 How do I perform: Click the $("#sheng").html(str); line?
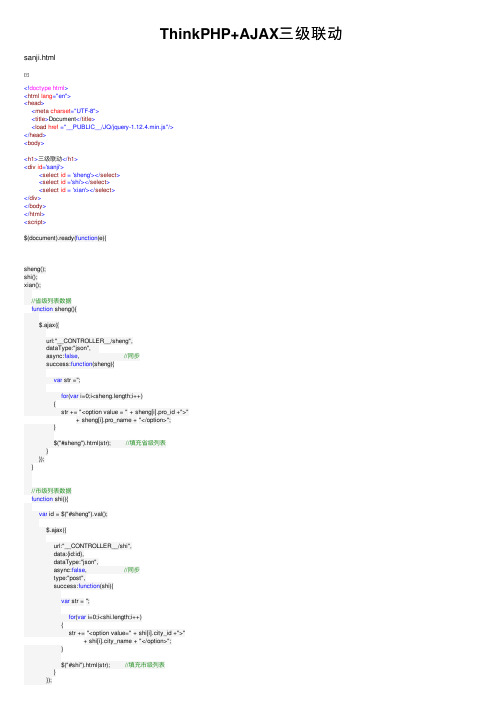[x=82, y=443]
